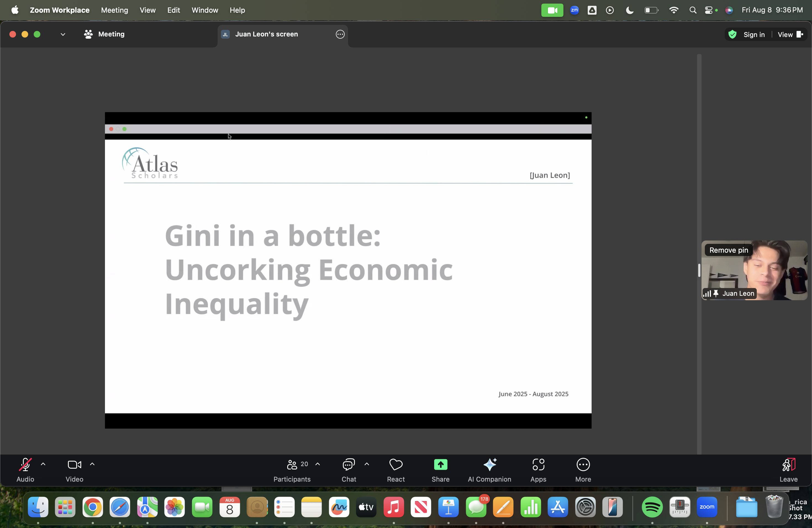Viewport: 812px width, 528px height.
Task: Expand audio settings arrow next to Audio
Action: [43, 464]
